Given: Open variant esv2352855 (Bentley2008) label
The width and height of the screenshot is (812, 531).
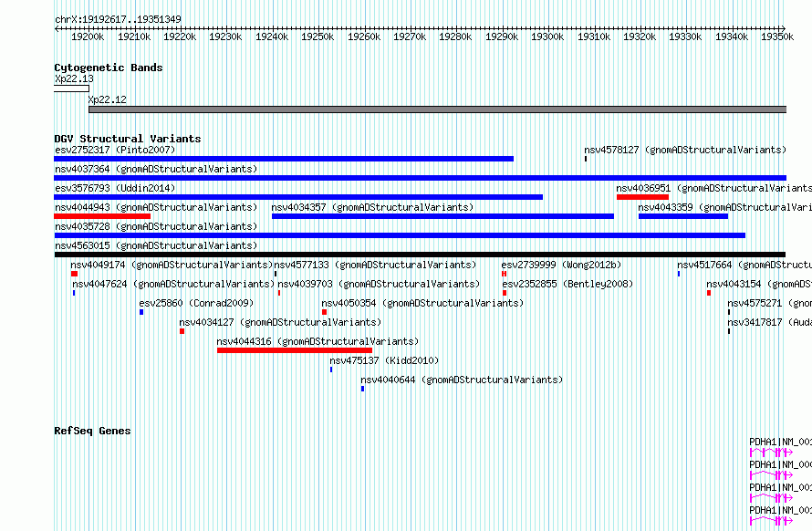Looking at the screenshot, I should [x=567, y=284].
